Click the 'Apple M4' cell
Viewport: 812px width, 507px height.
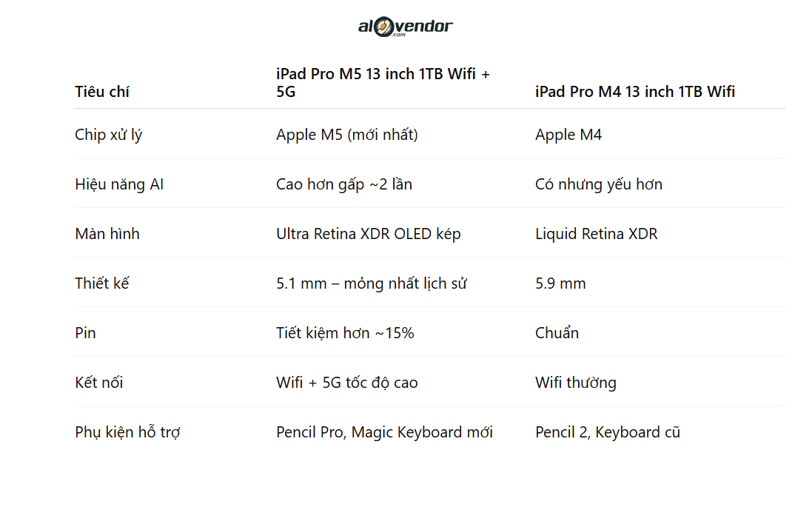[x=568, y=135]
